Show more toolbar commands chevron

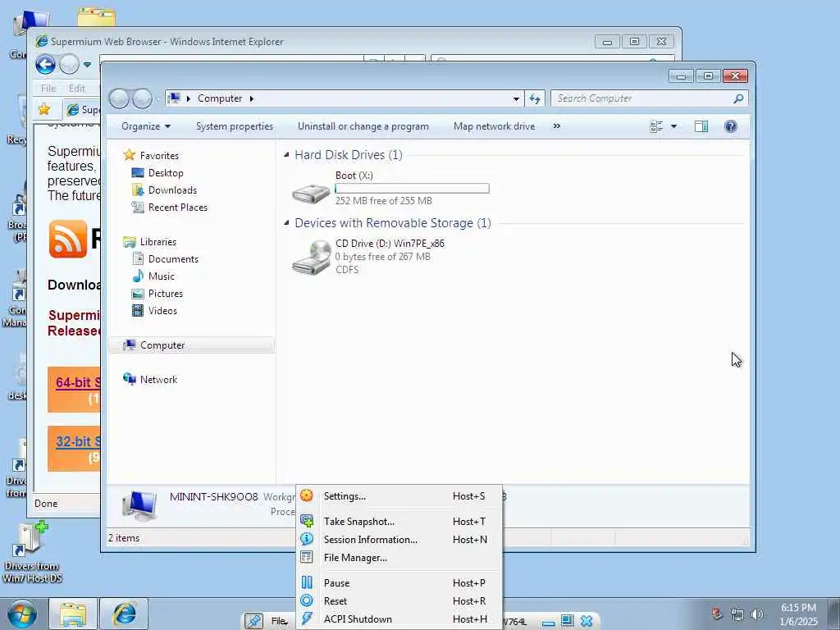coord(557,126)
